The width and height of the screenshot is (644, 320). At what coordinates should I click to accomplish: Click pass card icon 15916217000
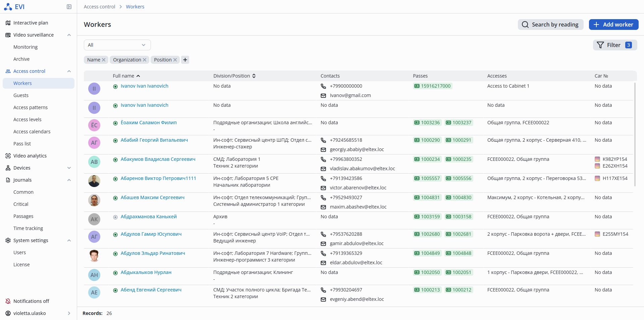coord(417,86)
